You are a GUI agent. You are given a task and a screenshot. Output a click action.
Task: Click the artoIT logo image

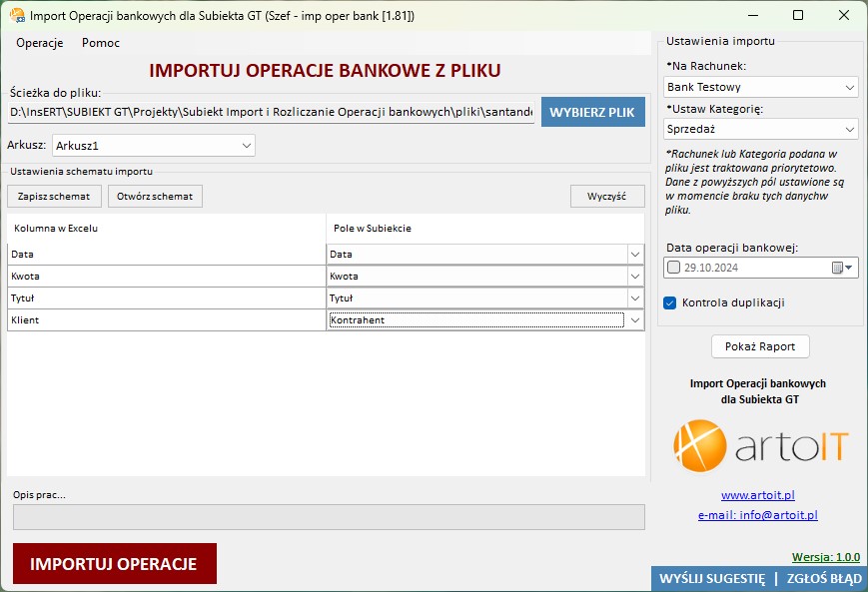pos(760,445)
